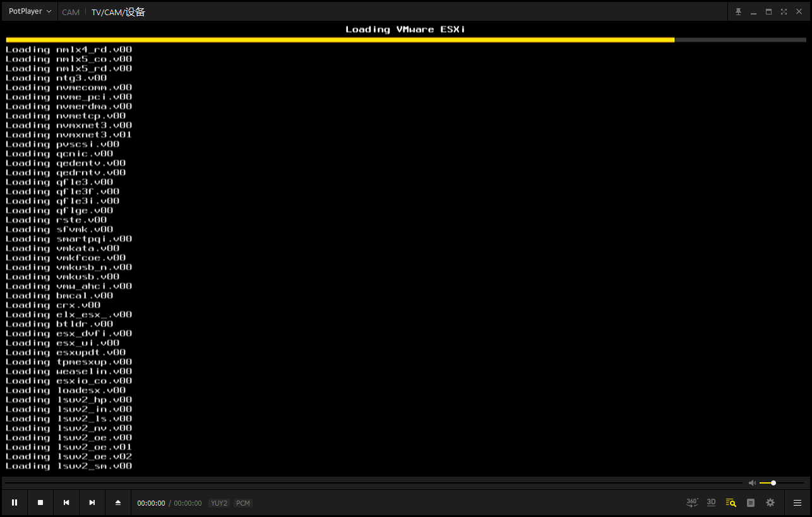Pin the window always on top
Image resolution: width=812 pixels, height=517 pixels.
click(x=738, y=11)
